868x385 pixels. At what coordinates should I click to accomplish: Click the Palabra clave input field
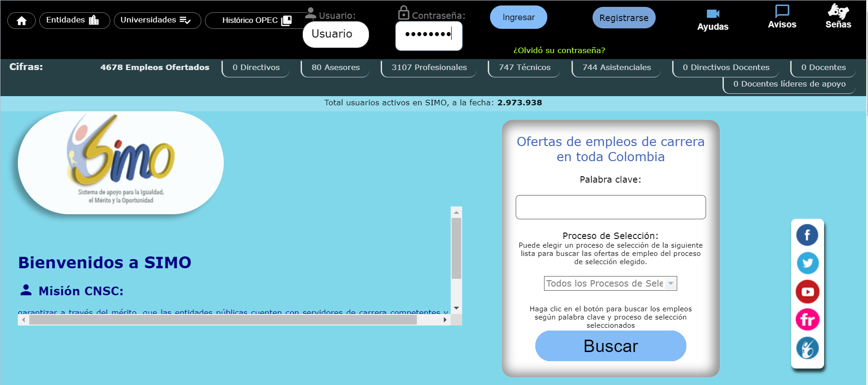click(x=610, y=207)
